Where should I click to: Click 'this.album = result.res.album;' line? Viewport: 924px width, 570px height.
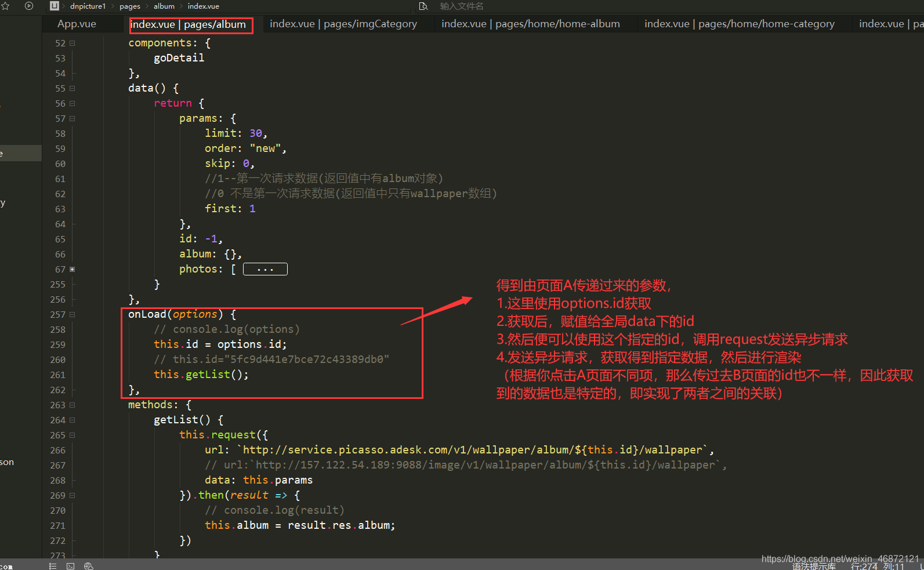click(300, 525)
